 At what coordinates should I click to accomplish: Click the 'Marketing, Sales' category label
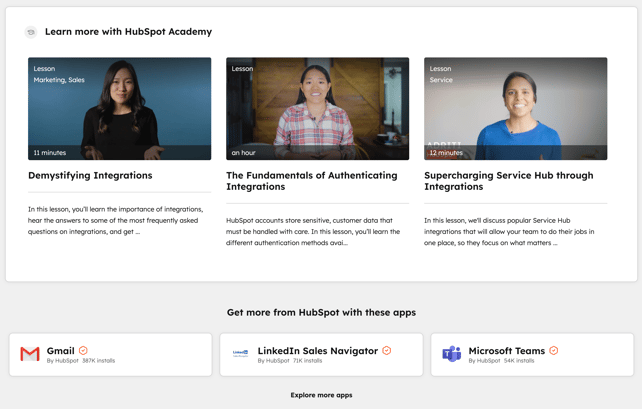click(x=59, y=80)
